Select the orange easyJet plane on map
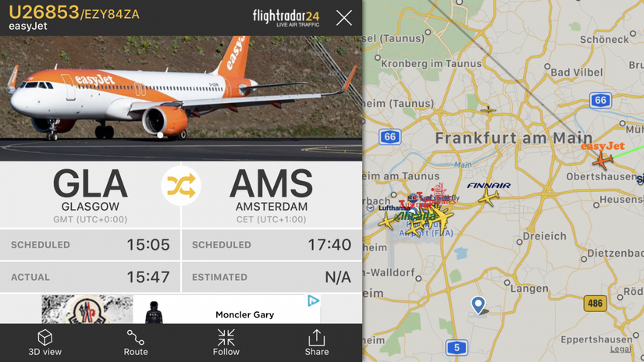Screen dimensions: 644x362 click(602, 160)
